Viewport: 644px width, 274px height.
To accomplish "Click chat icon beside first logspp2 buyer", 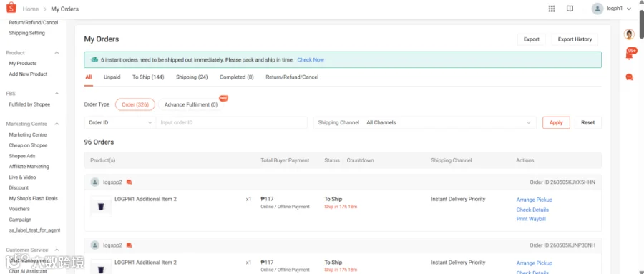I will coord(129,182).
